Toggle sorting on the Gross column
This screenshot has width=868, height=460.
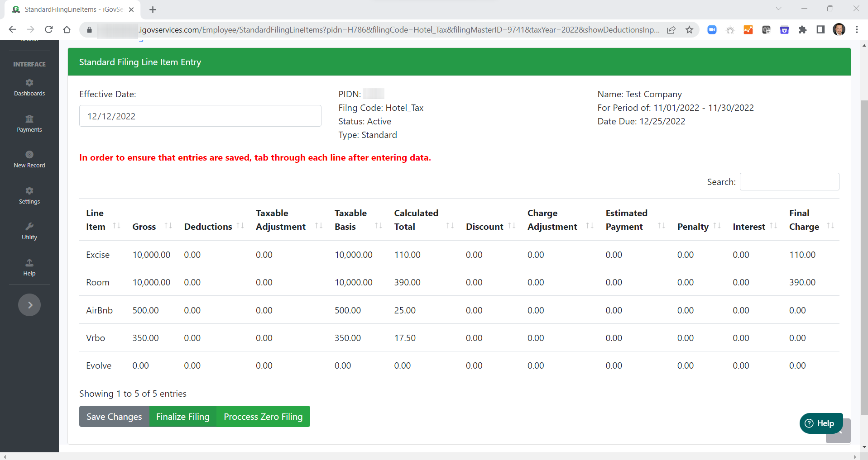point(168,226)
